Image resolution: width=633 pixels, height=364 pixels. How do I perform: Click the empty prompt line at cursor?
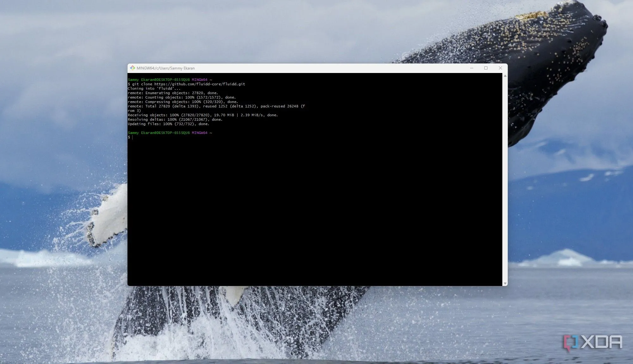pyautogui.click(x=133, y=137)
